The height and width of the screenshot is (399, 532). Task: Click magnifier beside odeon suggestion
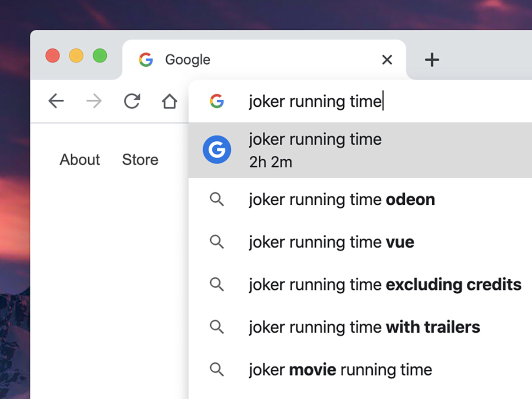click(217, 199)
